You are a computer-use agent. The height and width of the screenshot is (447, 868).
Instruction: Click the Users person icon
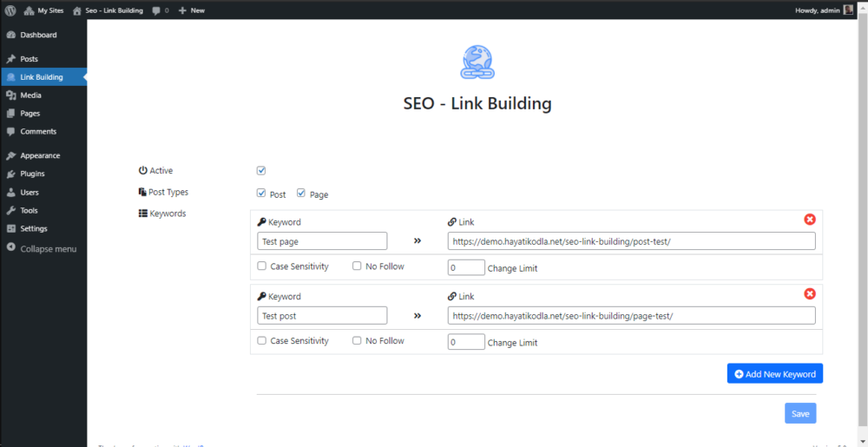10,193
